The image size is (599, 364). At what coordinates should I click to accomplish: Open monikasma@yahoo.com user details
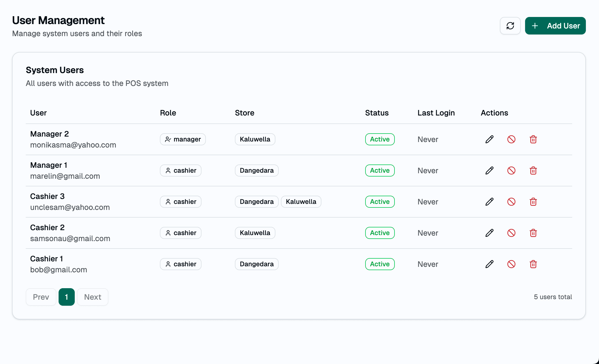[x=73, y=145]
